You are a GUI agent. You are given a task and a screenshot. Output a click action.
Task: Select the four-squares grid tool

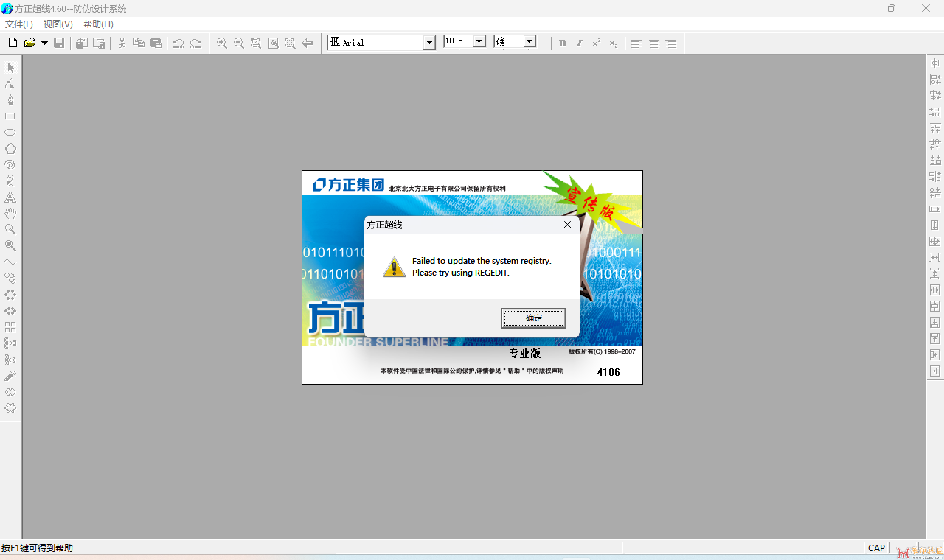coord(10,327)
